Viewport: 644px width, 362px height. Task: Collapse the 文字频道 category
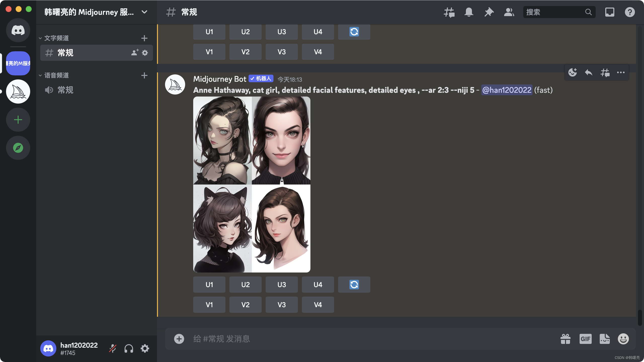pos(56,38)
